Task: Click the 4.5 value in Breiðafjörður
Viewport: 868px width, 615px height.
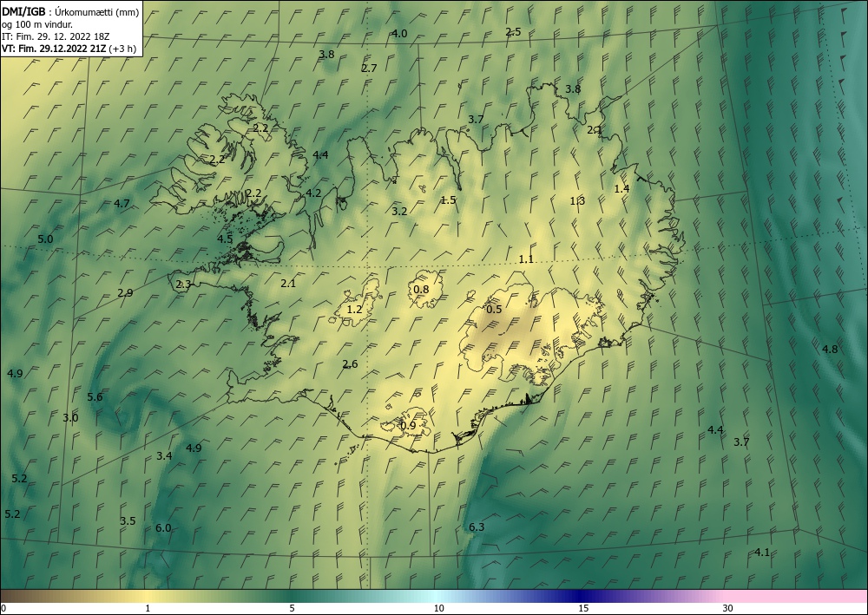Action: click(x=225, y=239)
